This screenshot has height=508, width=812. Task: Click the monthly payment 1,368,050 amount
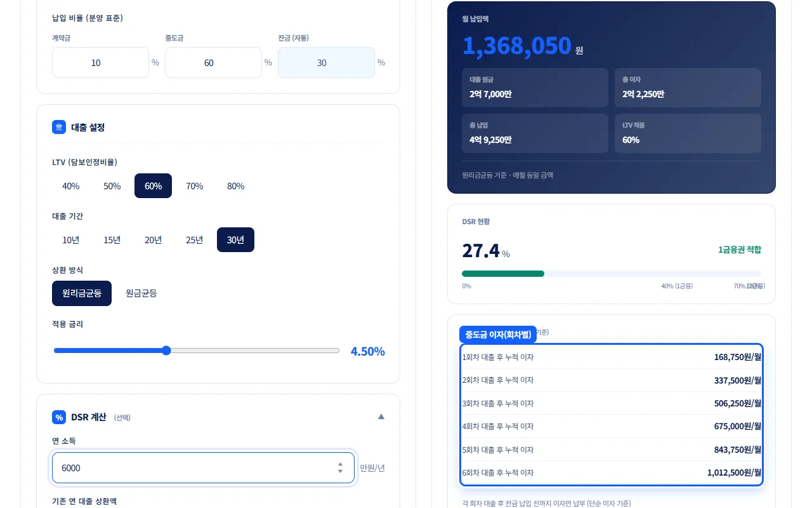(x=517, y=46)
